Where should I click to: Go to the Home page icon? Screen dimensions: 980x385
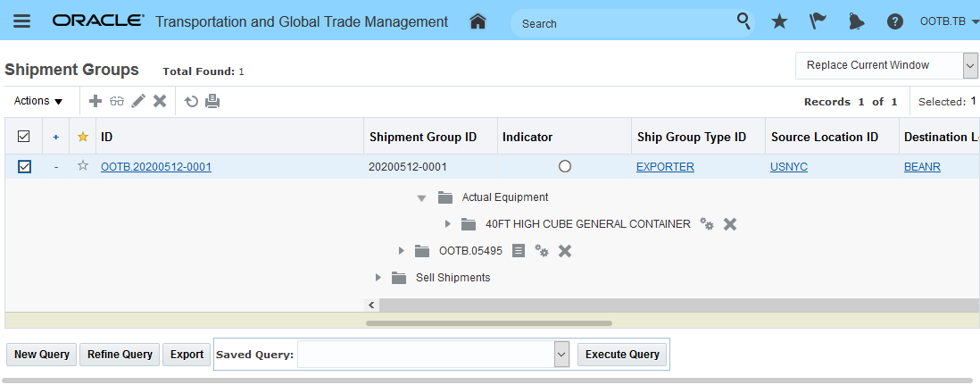478,21
